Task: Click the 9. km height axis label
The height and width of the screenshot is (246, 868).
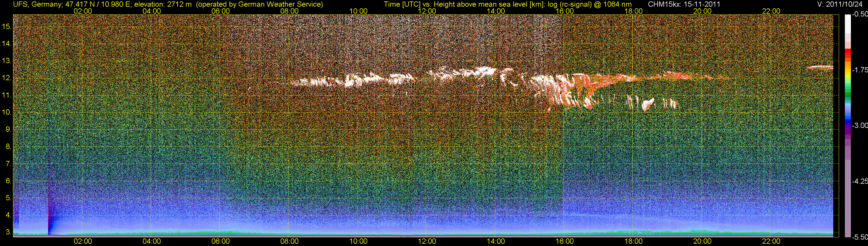Action: [x=8, y=129]
